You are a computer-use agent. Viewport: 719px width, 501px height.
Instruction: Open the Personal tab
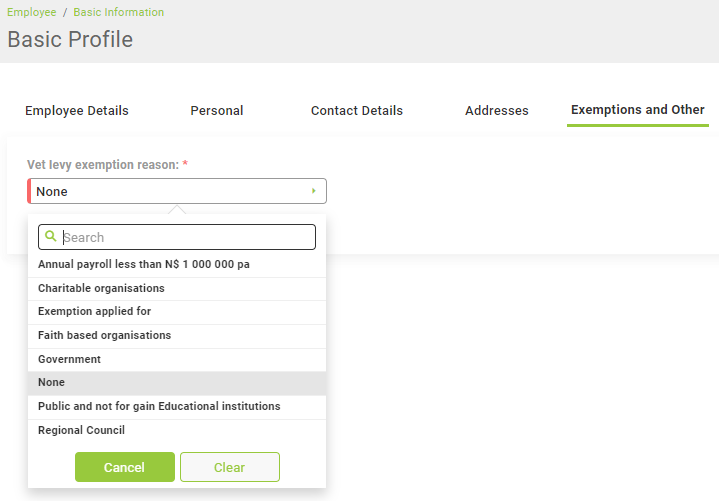coord(217,111)
